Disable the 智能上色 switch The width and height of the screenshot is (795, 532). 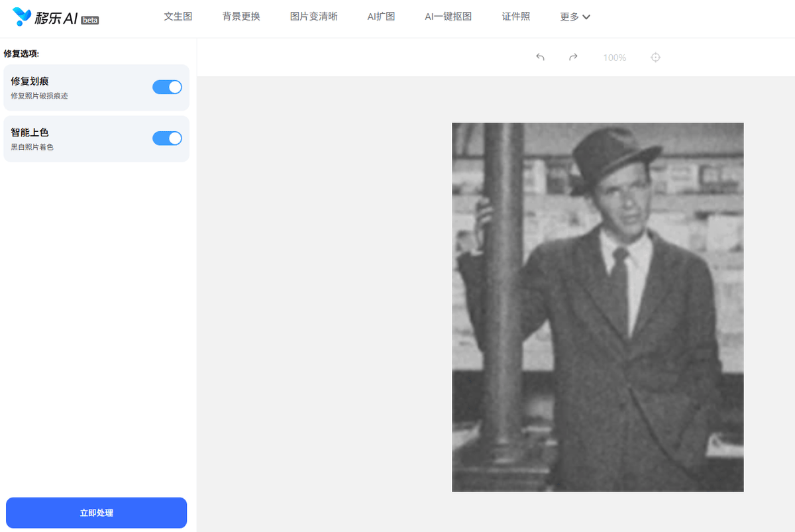[167, 138]
